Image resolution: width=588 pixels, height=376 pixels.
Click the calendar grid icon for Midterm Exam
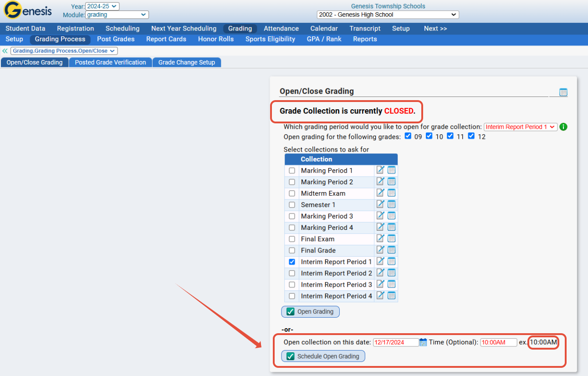(x=392, y=193)
